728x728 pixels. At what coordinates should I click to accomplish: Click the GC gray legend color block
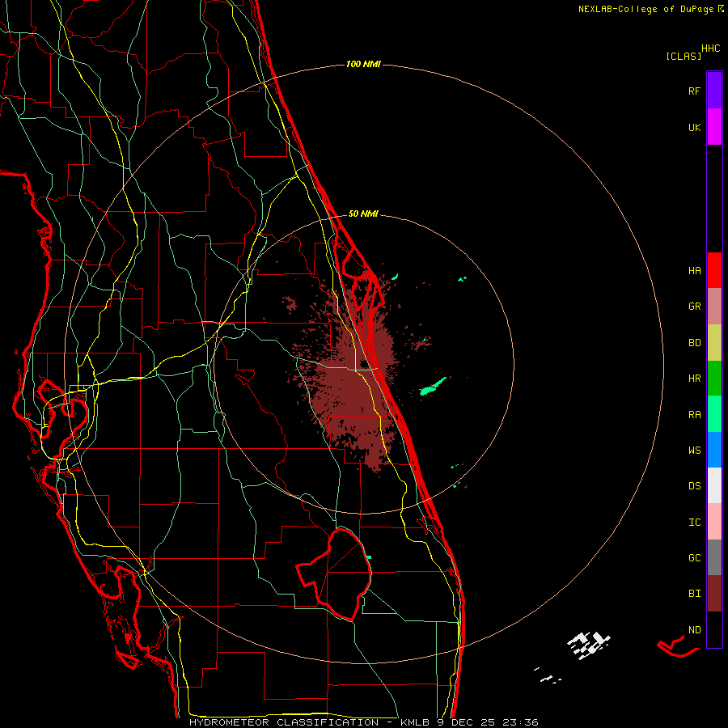click(714, 557)
